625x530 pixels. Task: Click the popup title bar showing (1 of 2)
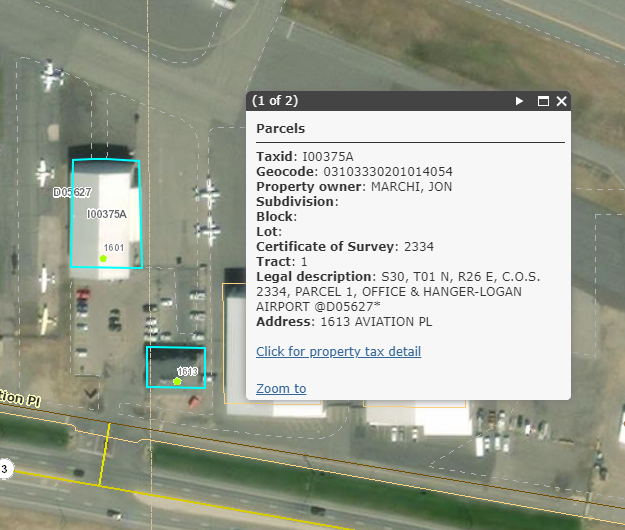[380, 101]
